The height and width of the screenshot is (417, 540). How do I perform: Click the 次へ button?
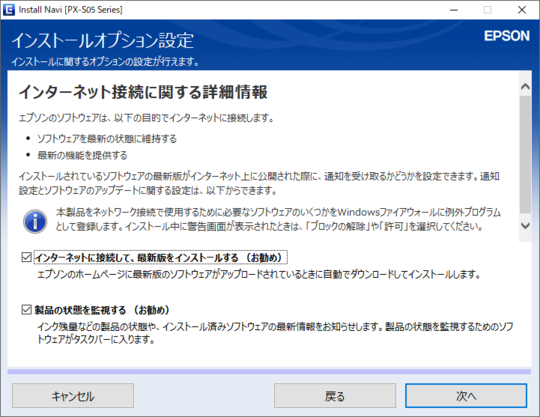click(466, 396)
